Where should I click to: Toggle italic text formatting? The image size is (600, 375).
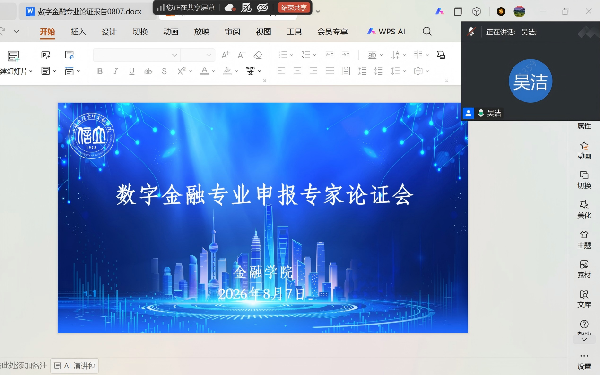(x=116, y=71)
